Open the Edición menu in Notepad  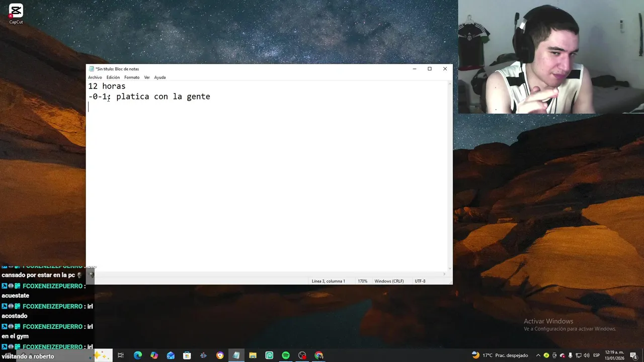tap(113, 77)
